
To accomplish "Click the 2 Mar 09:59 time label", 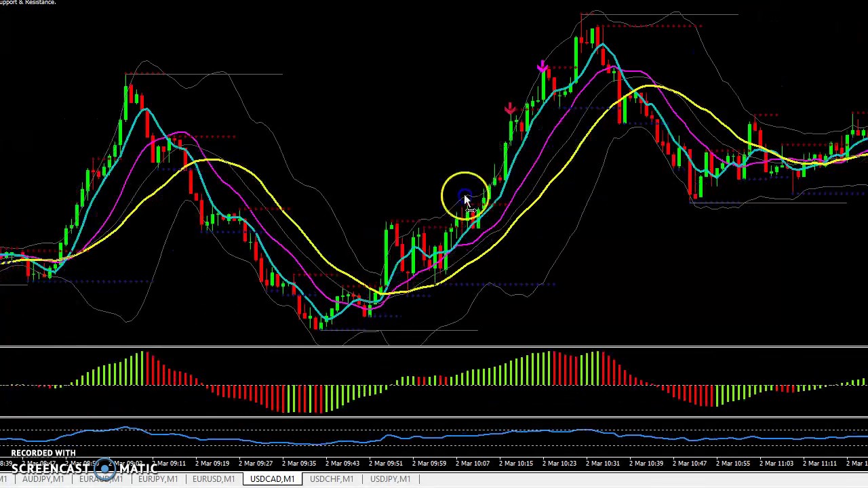I will [x=429, y=464].
